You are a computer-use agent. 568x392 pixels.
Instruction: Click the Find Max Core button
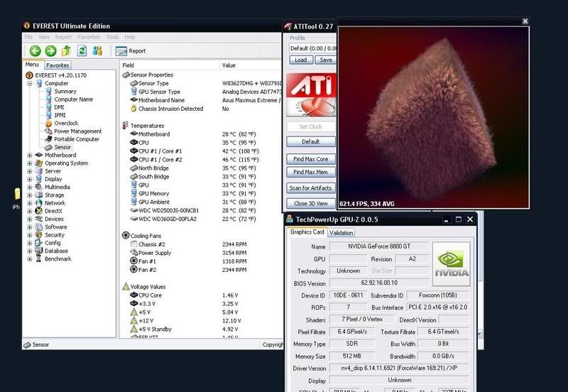(x=310, y=159)
